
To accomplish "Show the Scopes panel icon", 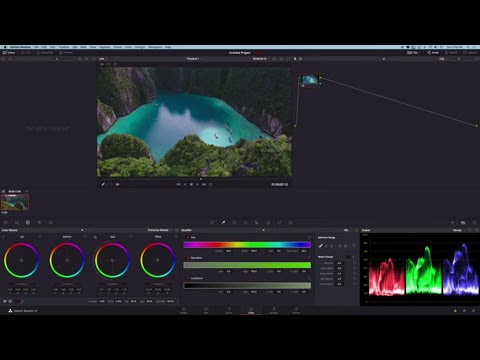I will [x=463, y=222].
